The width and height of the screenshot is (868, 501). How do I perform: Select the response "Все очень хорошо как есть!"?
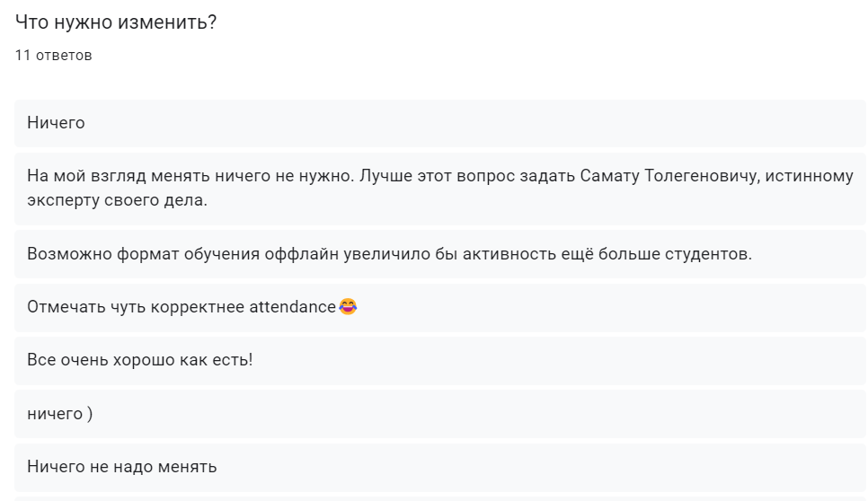click(439, 360)
